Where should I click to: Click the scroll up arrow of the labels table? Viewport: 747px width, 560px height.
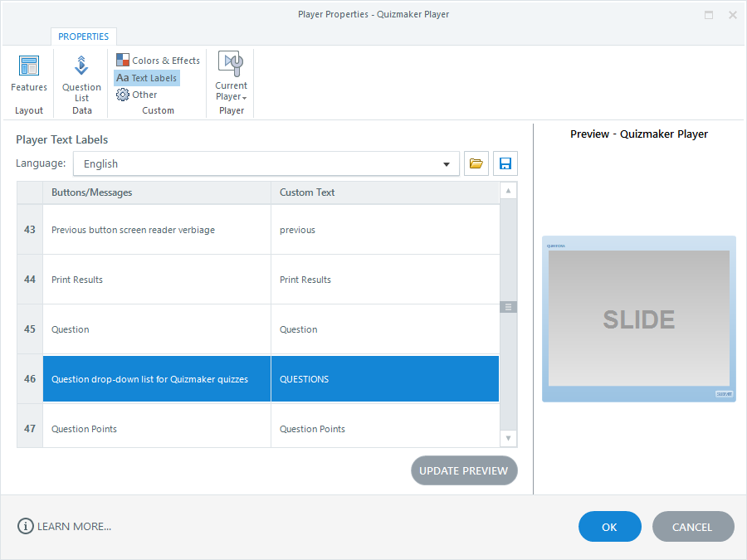pyautogui.click(x=508, y=191)
